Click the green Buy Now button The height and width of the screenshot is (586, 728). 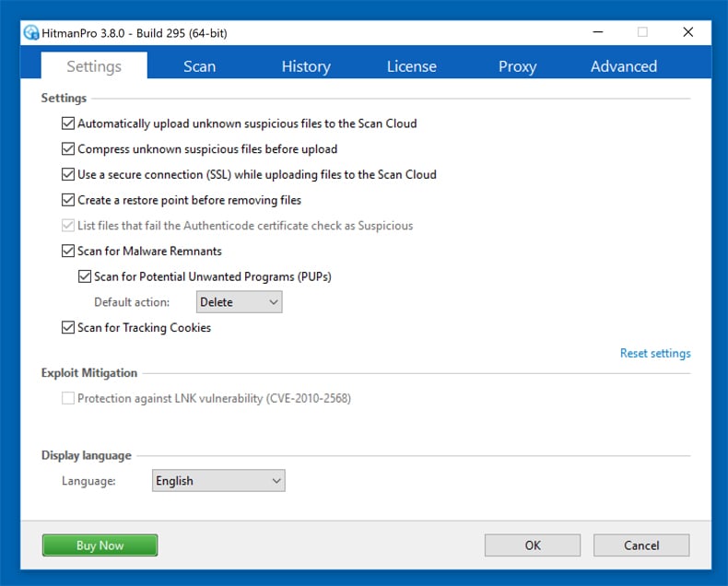[100, 545]
